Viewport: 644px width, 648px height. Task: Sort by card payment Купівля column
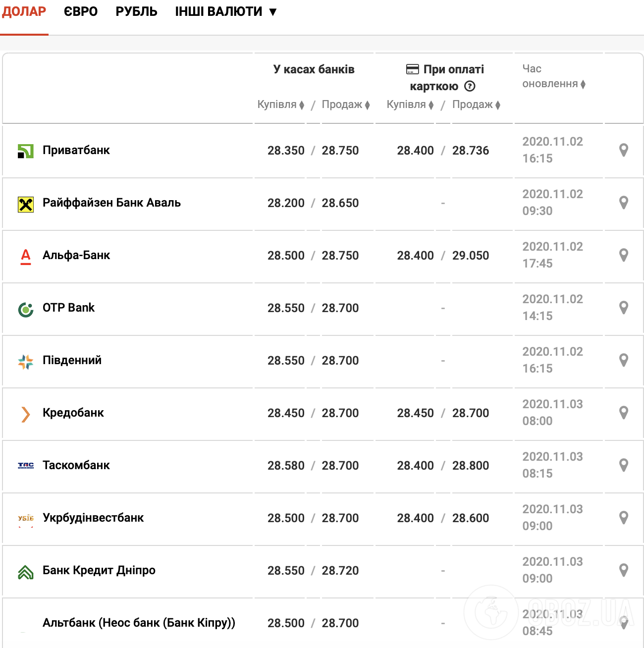[x=410, y=105]
